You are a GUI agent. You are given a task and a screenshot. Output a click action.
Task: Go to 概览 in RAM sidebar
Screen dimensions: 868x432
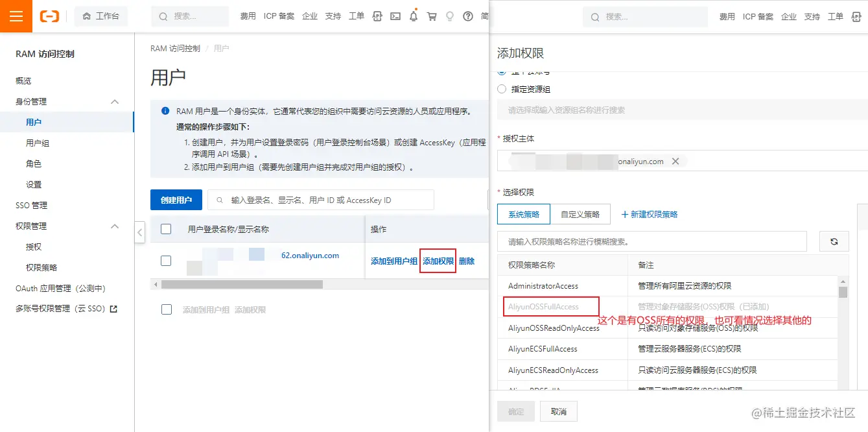(x=23, y=81)
